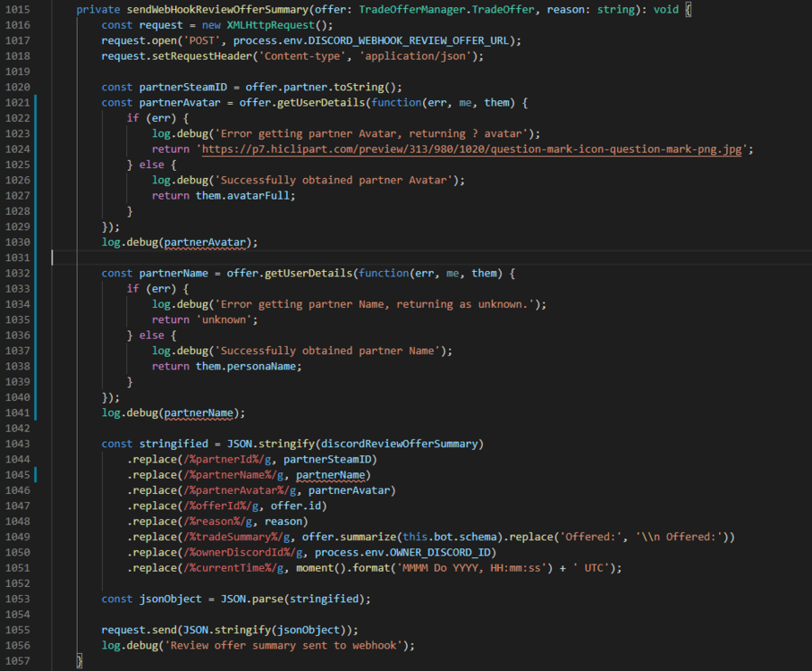This screenshot has height=671, width=812.
Task: Click line number 1057 in the gutter
Action: (x=17, y=661)
